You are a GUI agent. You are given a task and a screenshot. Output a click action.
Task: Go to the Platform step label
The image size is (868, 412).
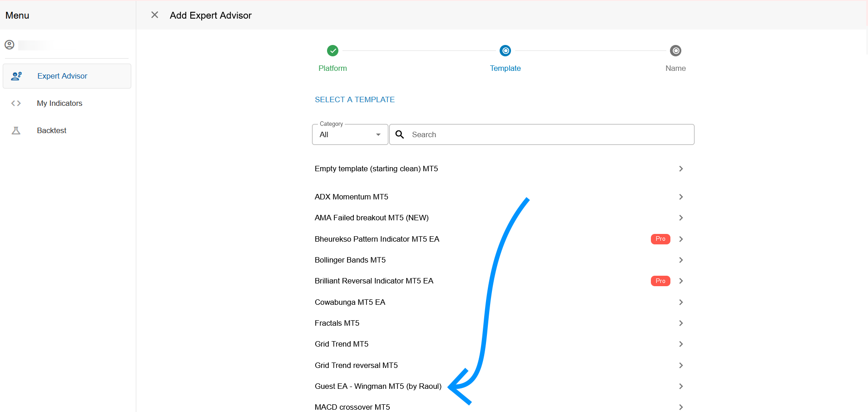pos(332,68)
